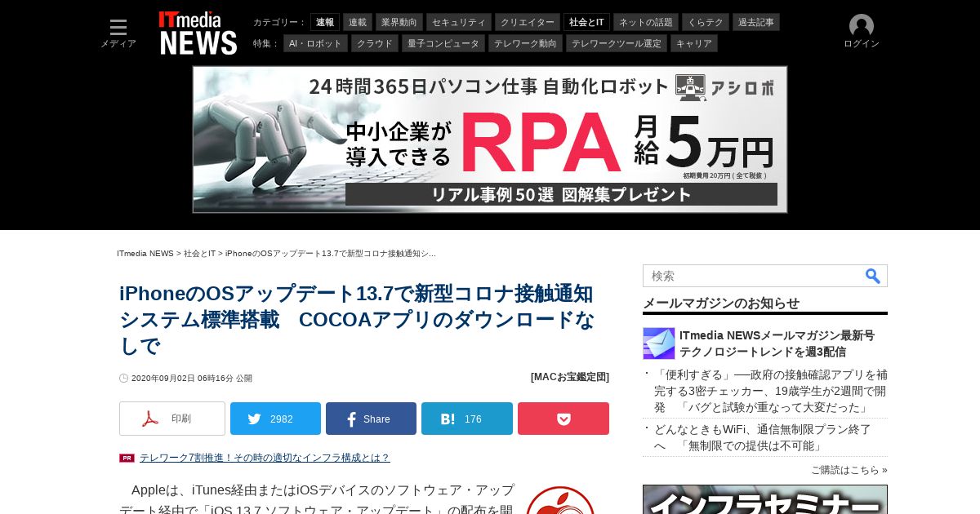Go to 社会とIT breadcrumb link
980x514 pixels.
pyautogui.click(x=199, y=254)
